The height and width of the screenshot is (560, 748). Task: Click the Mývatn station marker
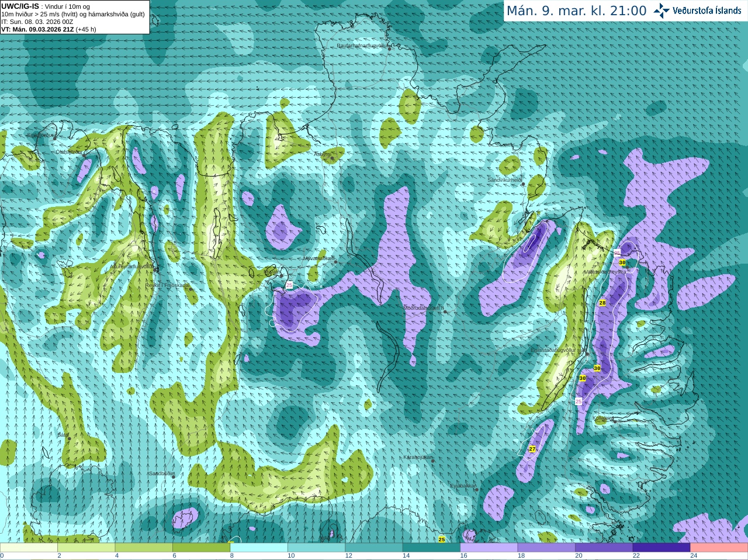pyautogui.click(x=281, y=275)
